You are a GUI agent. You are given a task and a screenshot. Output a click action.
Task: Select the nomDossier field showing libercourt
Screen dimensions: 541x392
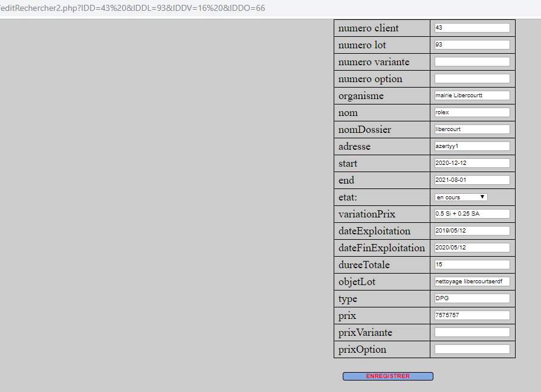tap(471, 129)
